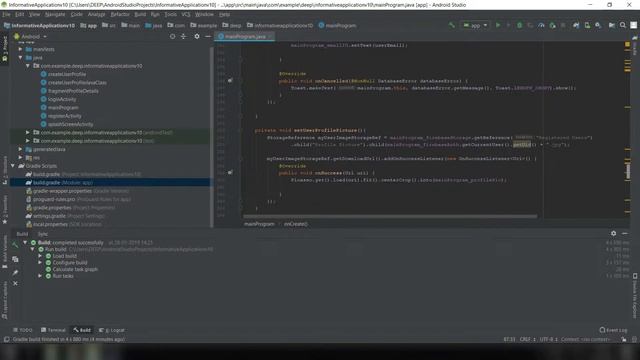Open the profiler gauge icon in toolbar
Screen dimensions: 640x360
[541, 25]
